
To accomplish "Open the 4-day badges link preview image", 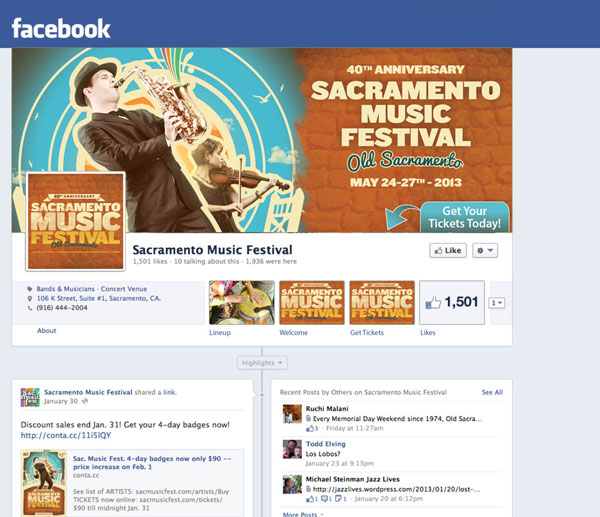I will pyautogui.click(x=44, y=483).
